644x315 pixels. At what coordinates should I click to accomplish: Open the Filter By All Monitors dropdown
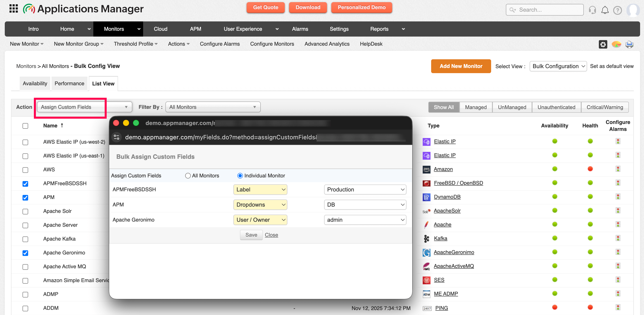213,107
